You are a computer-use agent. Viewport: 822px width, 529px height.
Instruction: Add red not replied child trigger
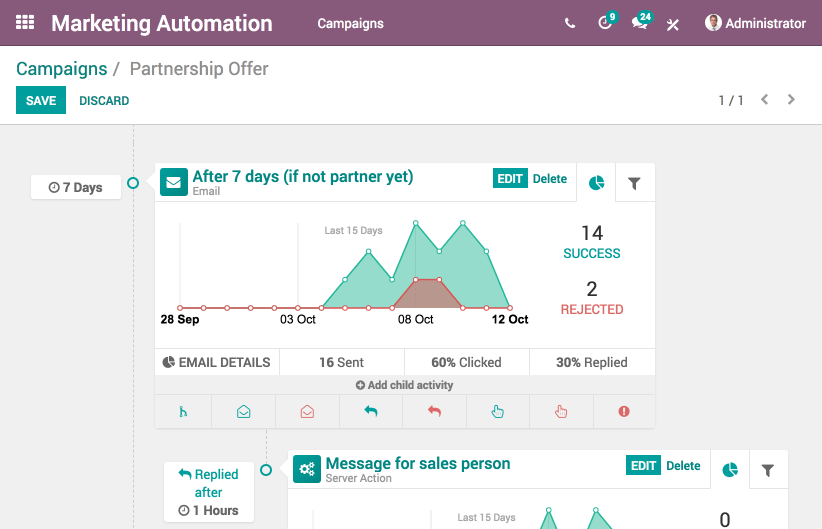(x=434, y=412)
